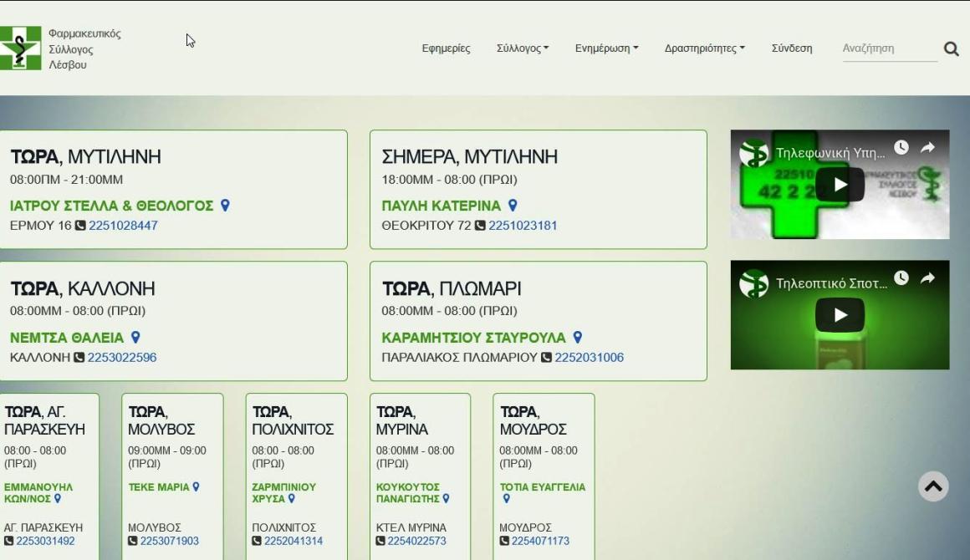Click the ΤΩΡΑ, ΚΑΛΛΟΝΗ heading
Screen dimensions: 970x560
tap(82, 288)
